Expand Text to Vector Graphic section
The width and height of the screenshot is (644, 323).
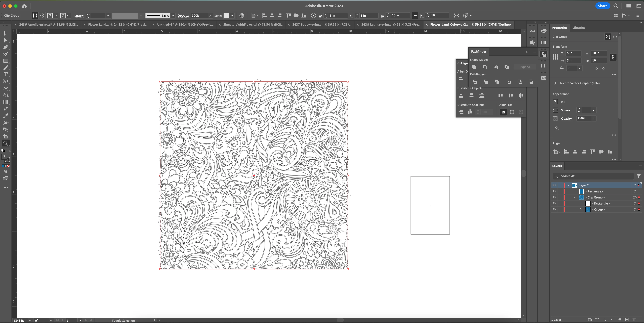(555, 83)
